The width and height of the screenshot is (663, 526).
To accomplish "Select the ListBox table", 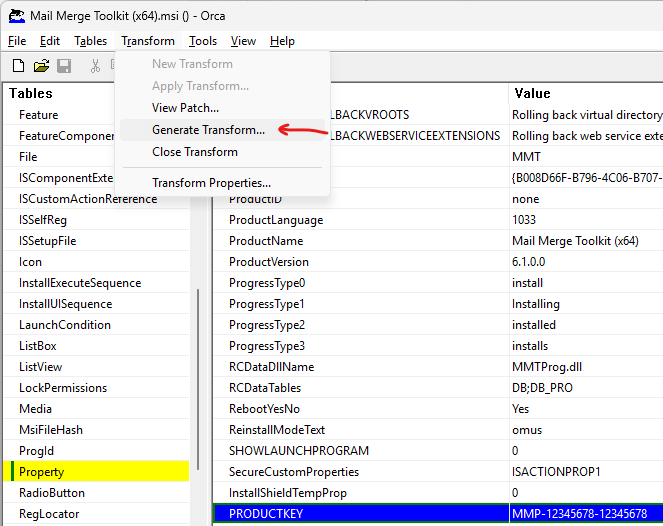I will [x=38, y=346].
